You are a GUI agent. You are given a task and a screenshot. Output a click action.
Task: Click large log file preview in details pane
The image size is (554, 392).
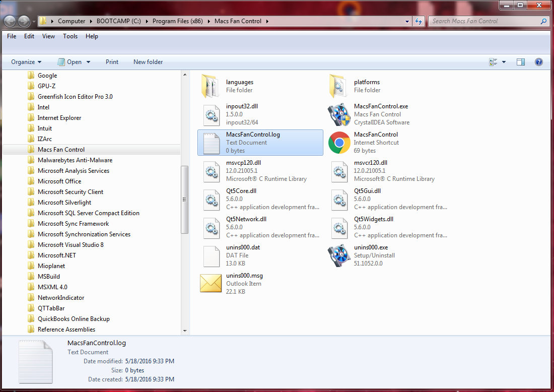pyautogui.click(x=36, y=362)
